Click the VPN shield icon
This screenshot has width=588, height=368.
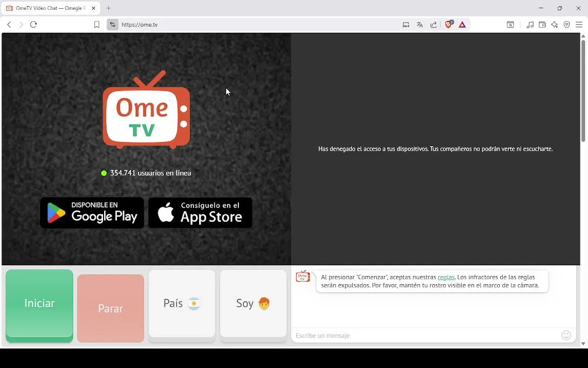[x=567, y=25]
